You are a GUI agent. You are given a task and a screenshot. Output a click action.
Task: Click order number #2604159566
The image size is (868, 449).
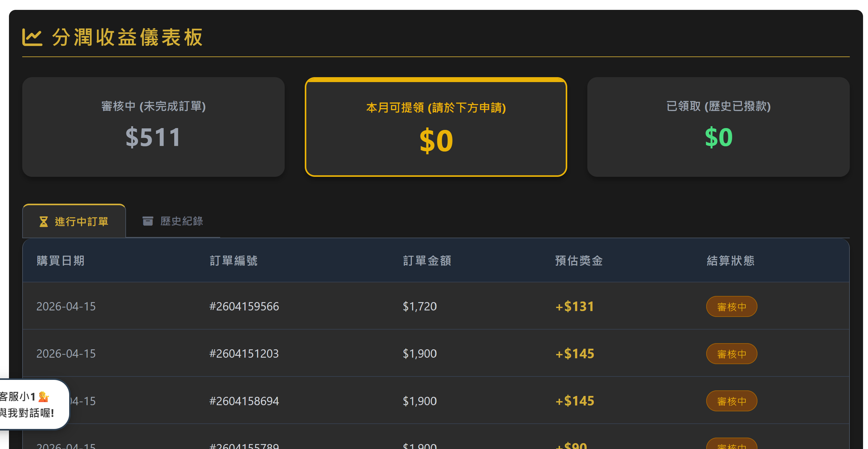(244, 306)
